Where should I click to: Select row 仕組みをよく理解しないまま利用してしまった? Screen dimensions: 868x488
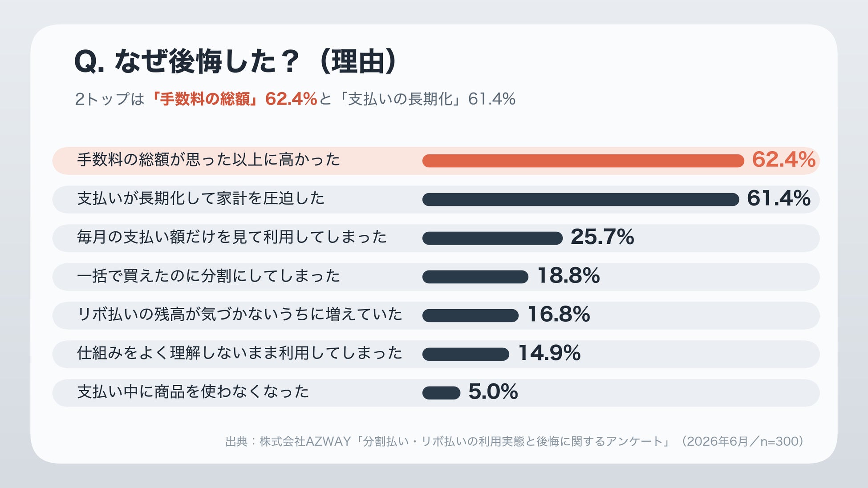pyautogui.click(x=436, y=354)
